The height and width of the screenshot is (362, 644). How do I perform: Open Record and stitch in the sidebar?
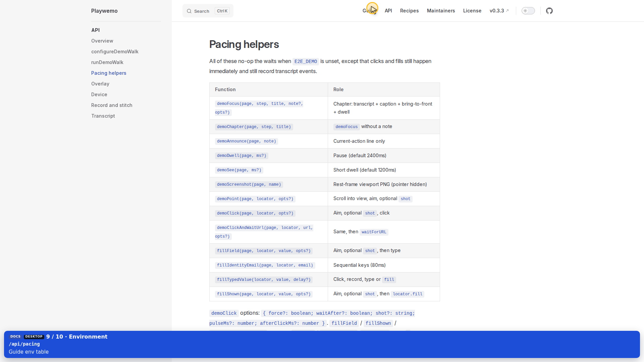click(112, 105)
